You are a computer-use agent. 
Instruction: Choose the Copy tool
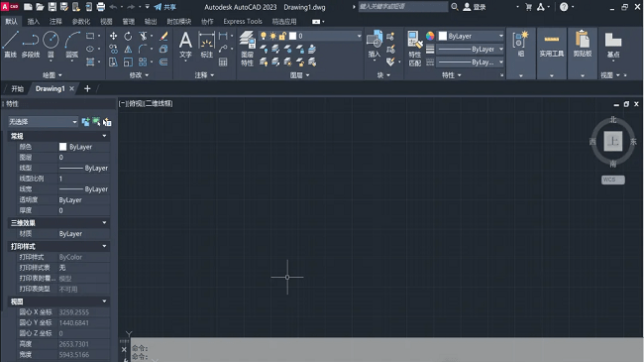(x=113, y=49)
